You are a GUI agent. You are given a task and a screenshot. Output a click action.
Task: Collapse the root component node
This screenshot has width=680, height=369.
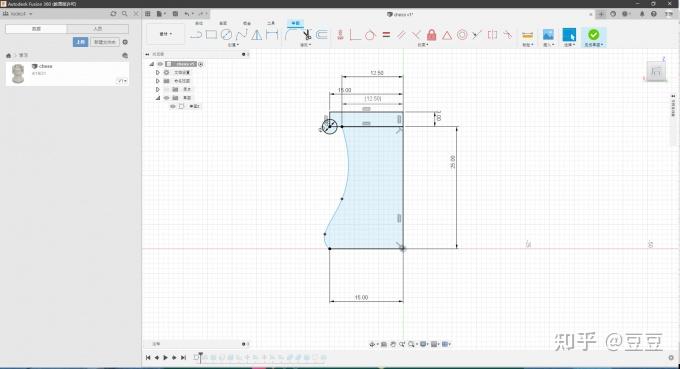152,64
